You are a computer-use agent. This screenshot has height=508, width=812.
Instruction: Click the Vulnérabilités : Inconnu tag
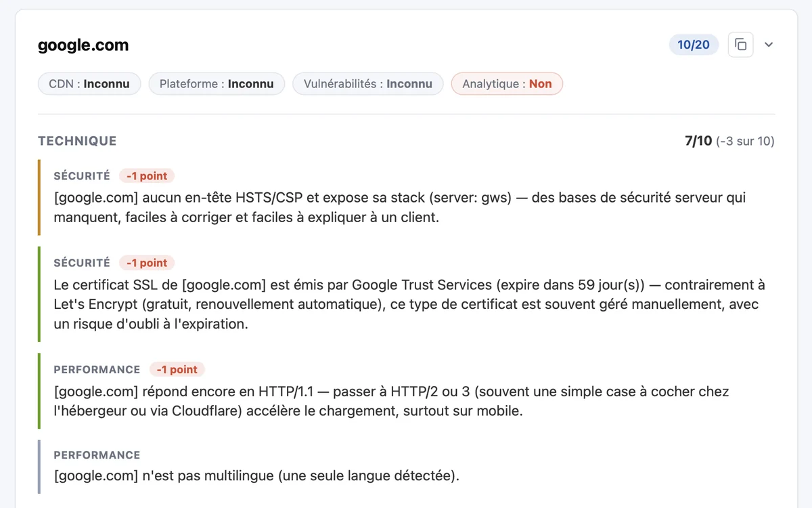(x=368, y=84)
